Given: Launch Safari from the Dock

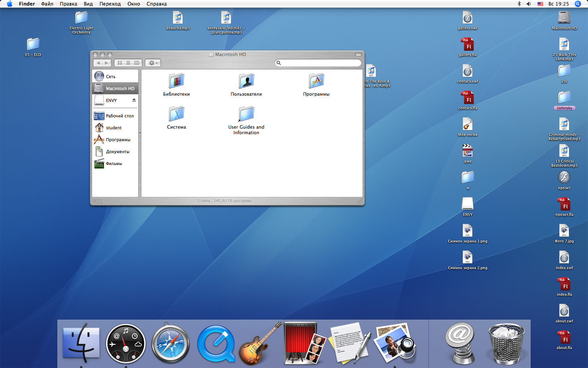Looking at the screenshot, I should (171, 343).
